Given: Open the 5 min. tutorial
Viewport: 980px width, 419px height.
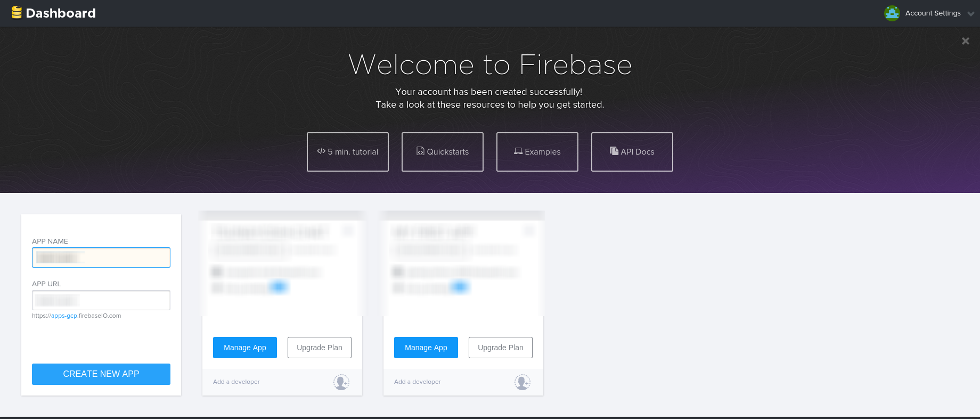Looking at the screenshot, I should [x=348, y=152].
